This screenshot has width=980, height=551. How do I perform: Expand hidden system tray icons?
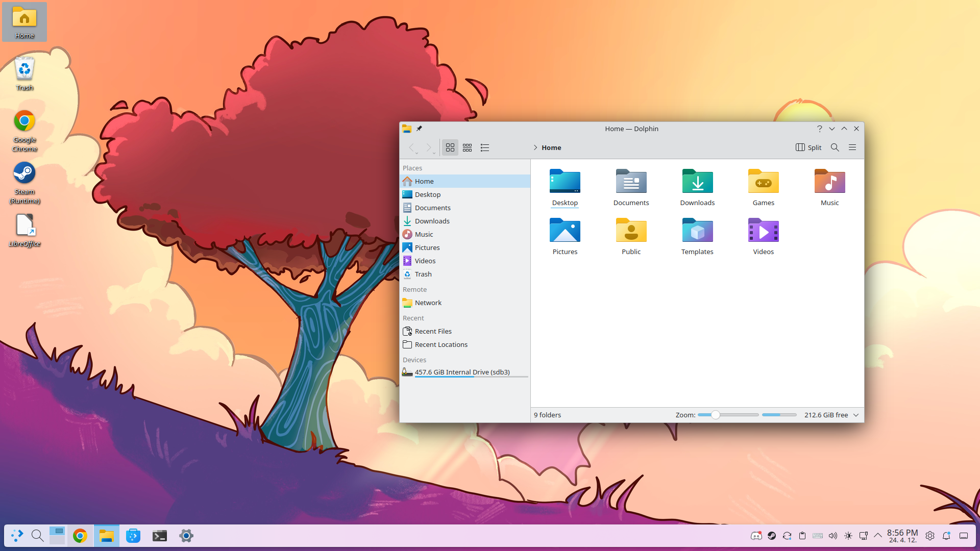click(x=878, y=536)
